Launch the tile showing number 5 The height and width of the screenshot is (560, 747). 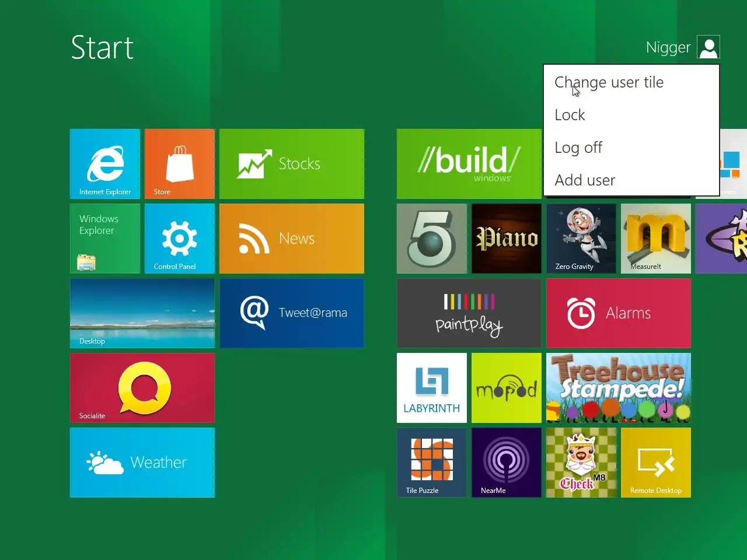tap(432, 239)
